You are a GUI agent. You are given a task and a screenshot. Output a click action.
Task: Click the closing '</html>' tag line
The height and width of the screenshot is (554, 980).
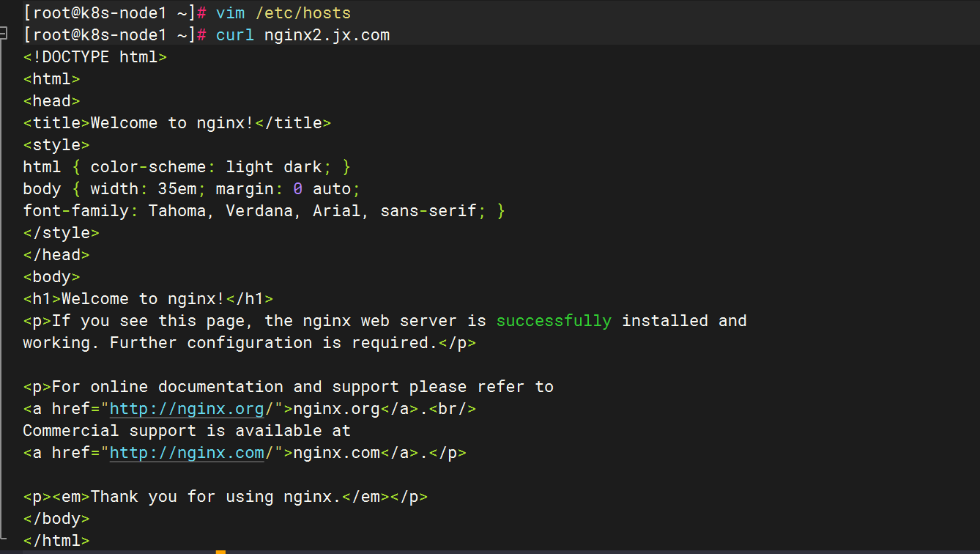(x=56, y=541)
